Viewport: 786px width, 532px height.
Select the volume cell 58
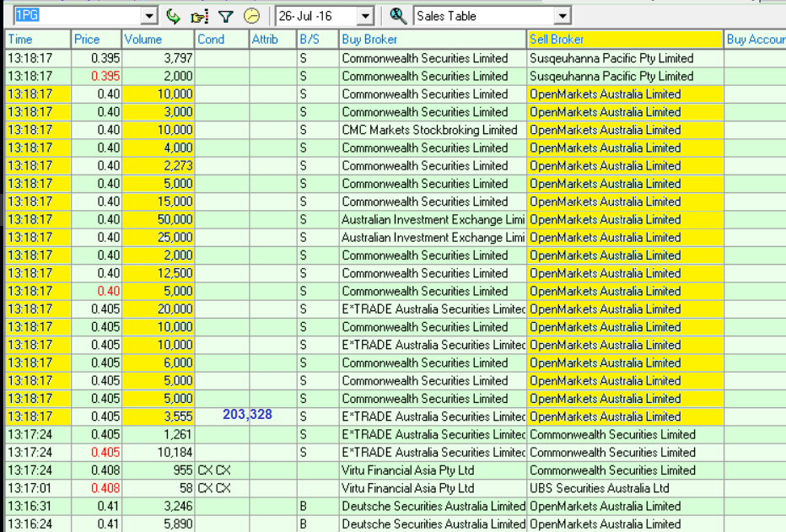pyautogui.click(x=158, y=488)
